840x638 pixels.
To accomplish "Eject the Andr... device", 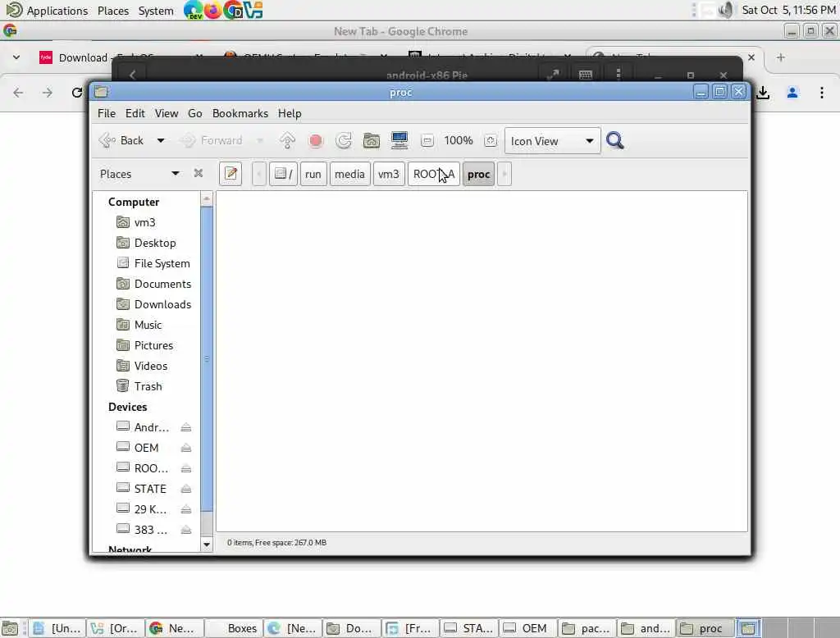I will pos(186,427).
